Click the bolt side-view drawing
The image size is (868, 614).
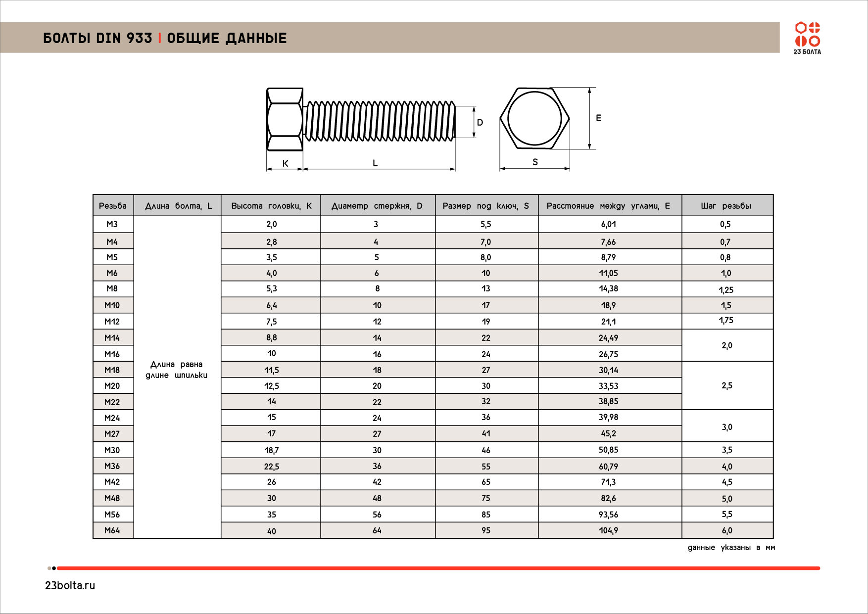tap(361, 121)
